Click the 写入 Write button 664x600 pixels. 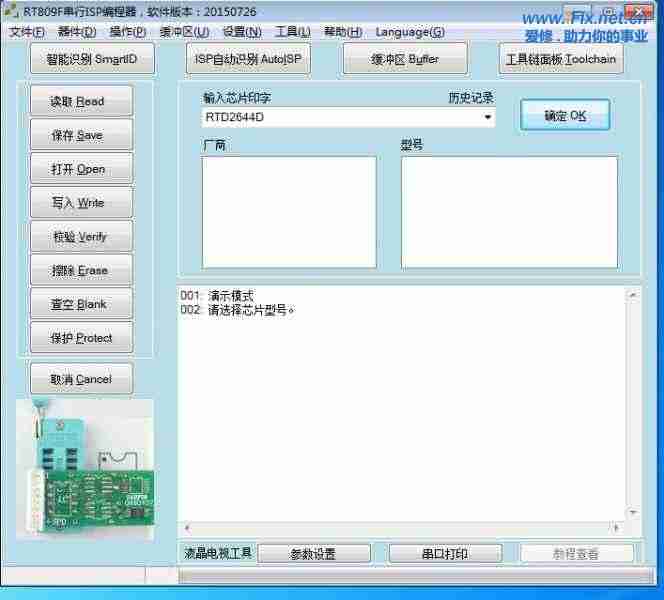[x=81, y=203]
